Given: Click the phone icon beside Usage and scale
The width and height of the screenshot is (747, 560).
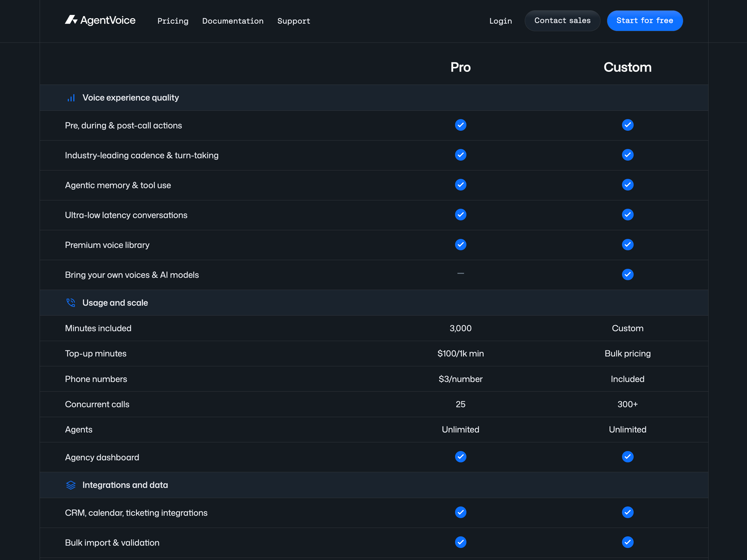Looking at the screenshot, I should pyautogui.click(x=70, y=302).
